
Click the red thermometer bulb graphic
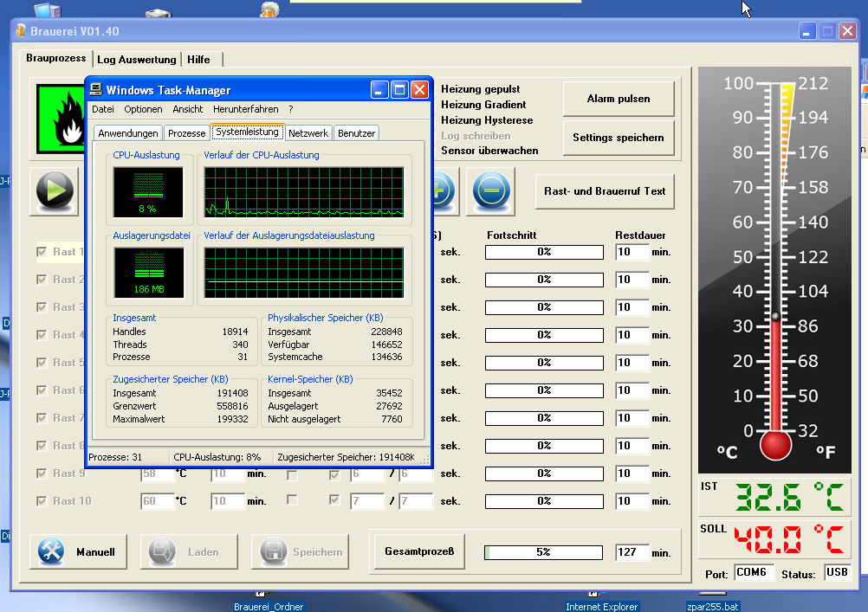pyautogui.click(x=775, y=445)
